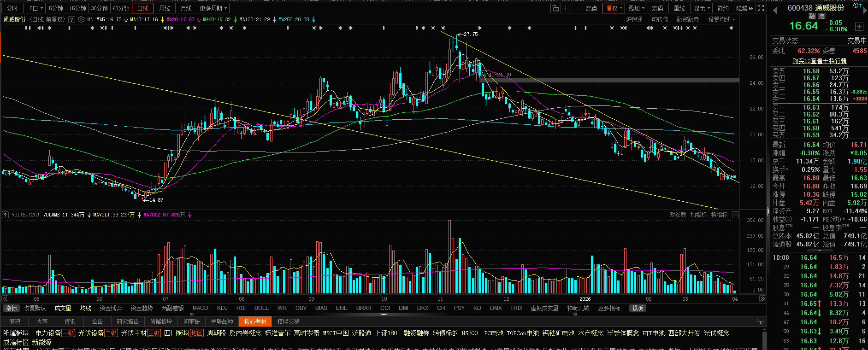Image resolution: width=868 pixels, height=350 pixels.
Task: Toggle 亮点 highlights display
Action: click(591, 8)
